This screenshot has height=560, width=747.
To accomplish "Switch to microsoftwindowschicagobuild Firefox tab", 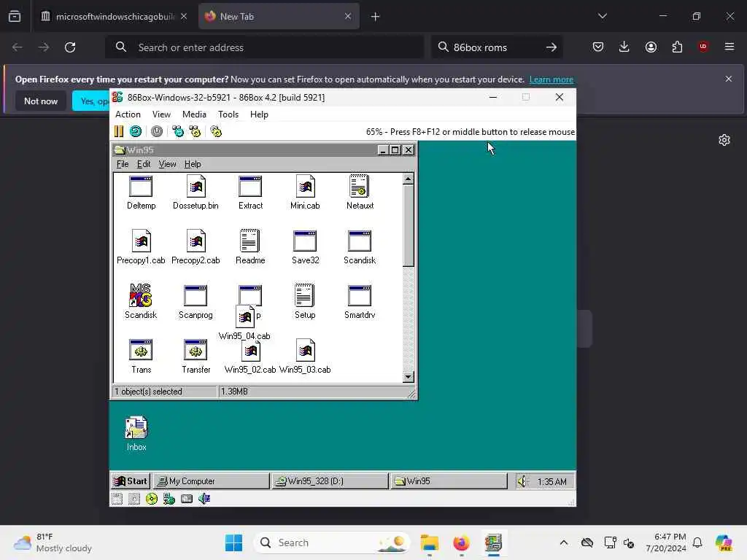I will (114, 16).
